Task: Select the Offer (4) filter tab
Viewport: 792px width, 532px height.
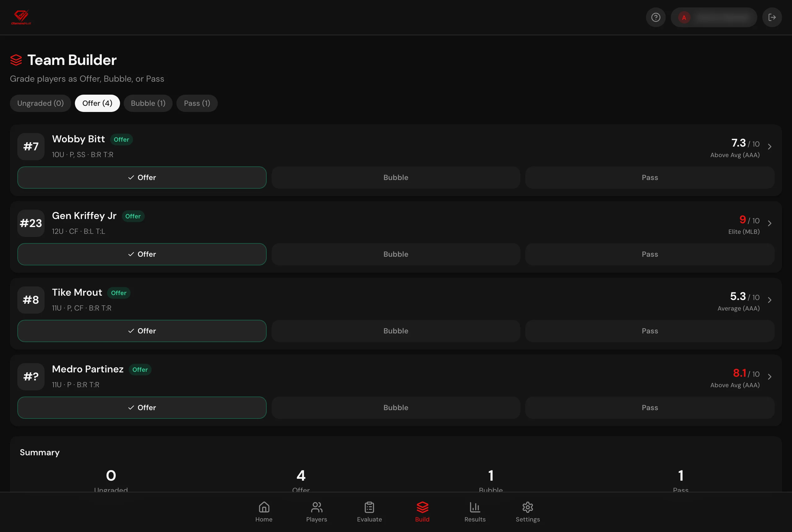Action: click(x=97, y=103)
